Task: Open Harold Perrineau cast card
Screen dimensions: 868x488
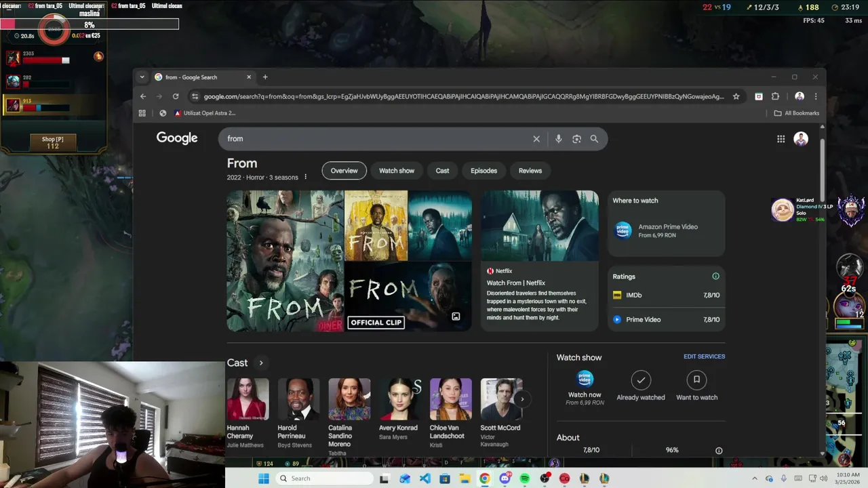Action: (x=298, y=413)
